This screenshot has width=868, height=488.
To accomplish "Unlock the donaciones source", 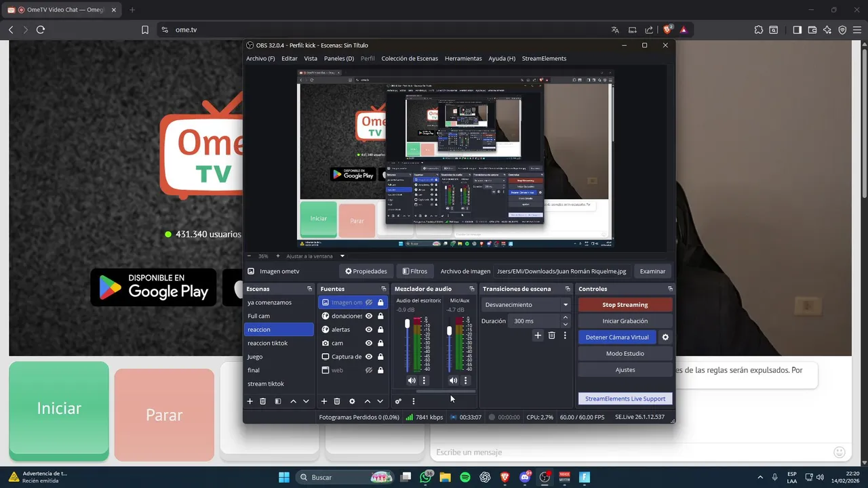I will pyautogui.click(x=380, y=316).
